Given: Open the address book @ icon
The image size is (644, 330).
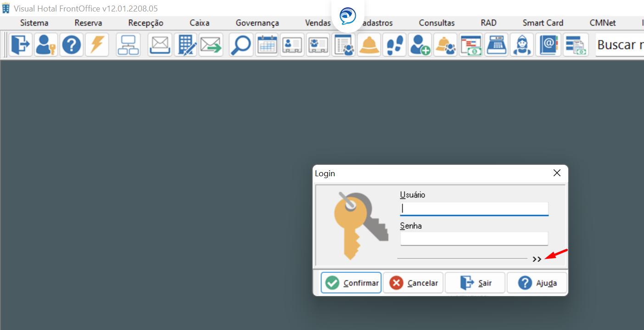Looking at the screenshot, I should [548, 45].
